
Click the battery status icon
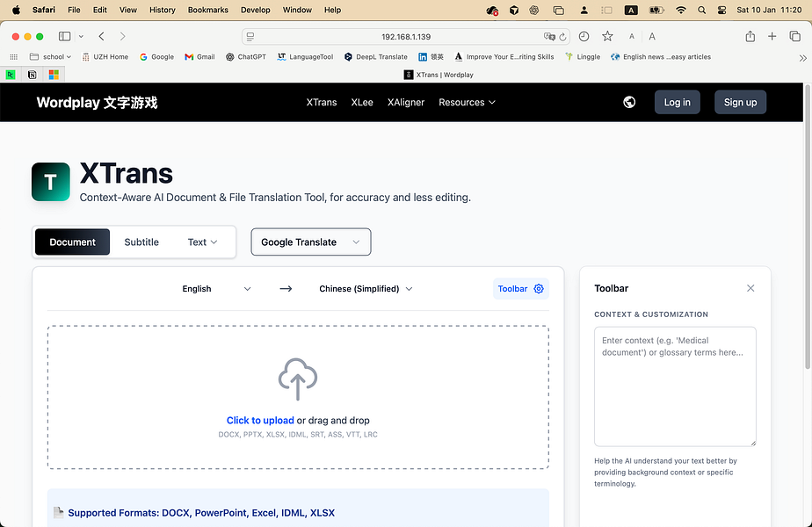(656, 10)
